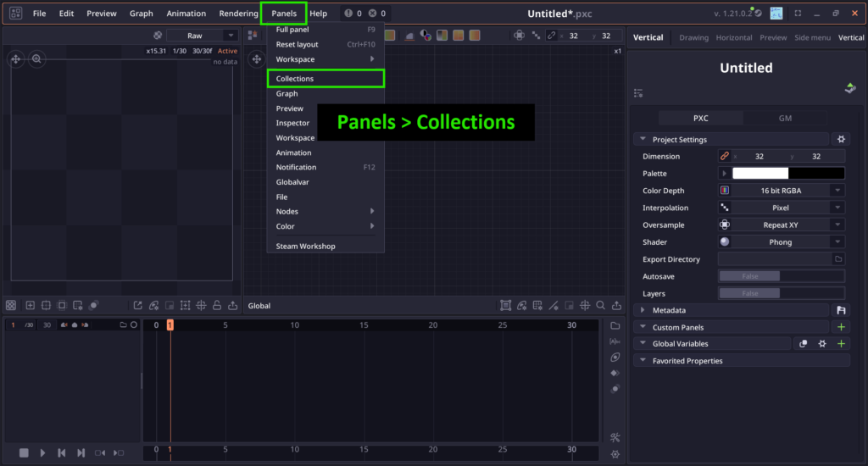The width and height of the screenshot is (868, 466).
Task: Choose Collections from the Panels menu
Action: tap(325, 79)
